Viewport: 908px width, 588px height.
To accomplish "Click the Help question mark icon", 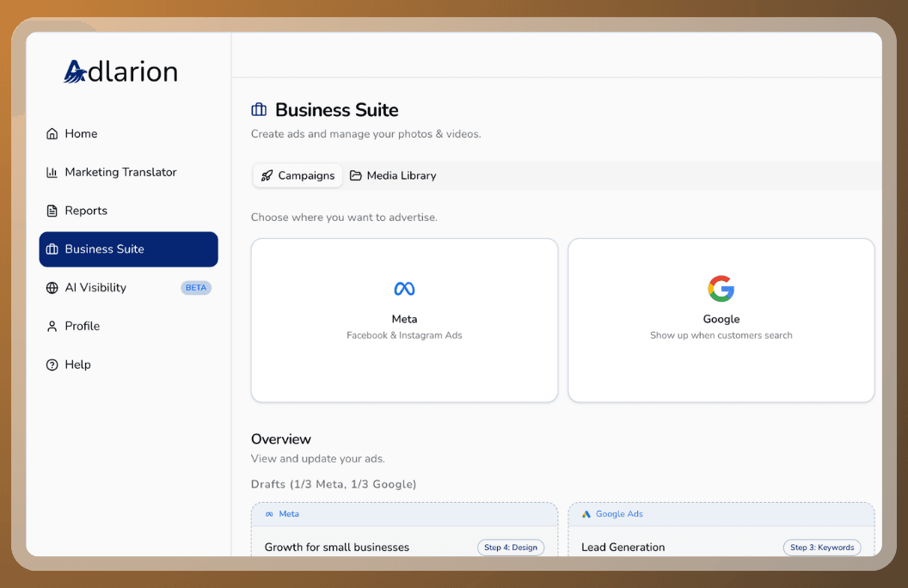I will coord(52,364).
